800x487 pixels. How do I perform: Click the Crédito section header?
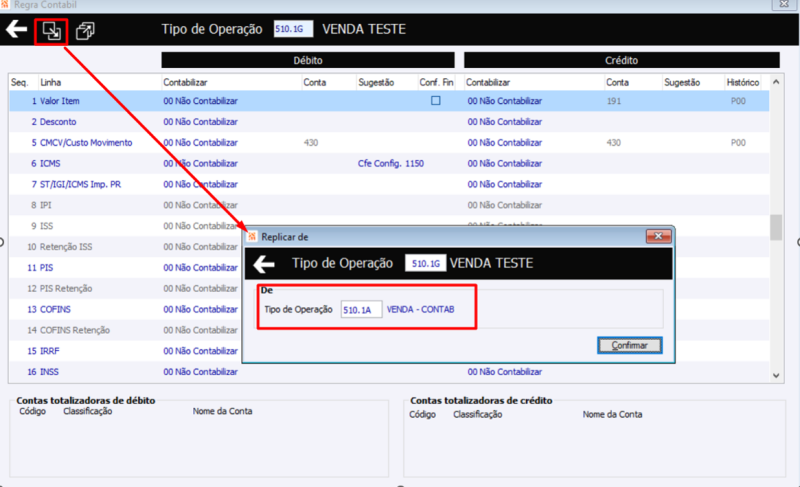pos(621,60)
